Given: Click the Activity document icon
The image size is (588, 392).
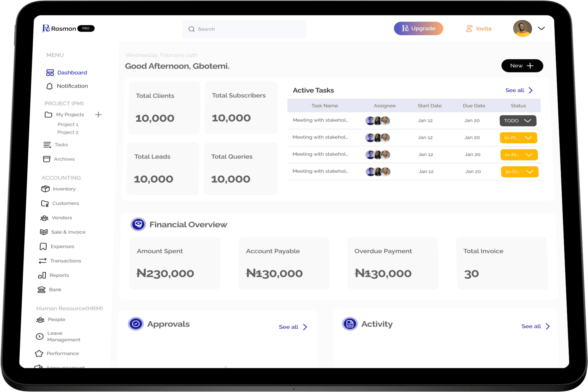Looking at the screenshot, I should click(x=350, y=324).
